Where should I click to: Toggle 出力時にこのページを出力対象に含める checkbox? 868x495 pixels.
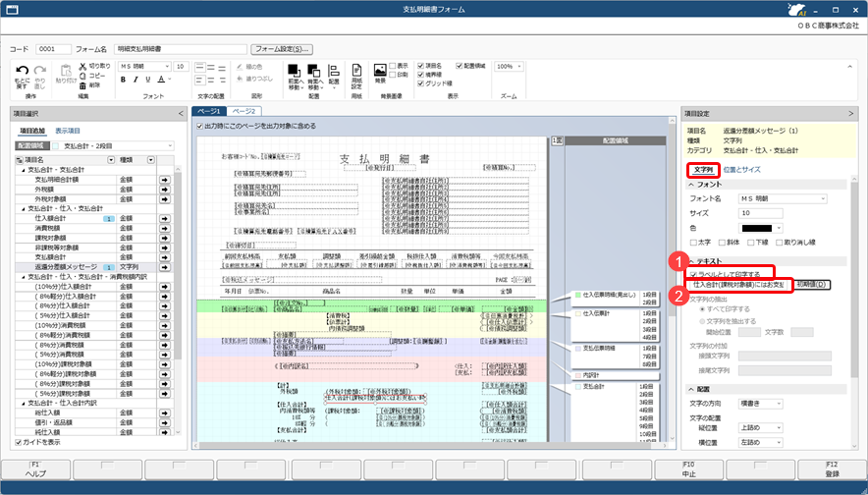[200, 127]
